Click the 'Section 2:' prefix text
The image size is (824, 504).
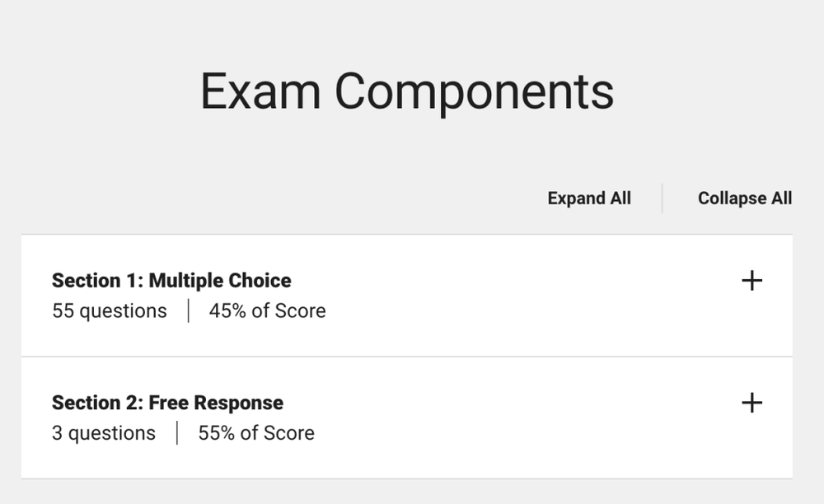pos(97,403)
